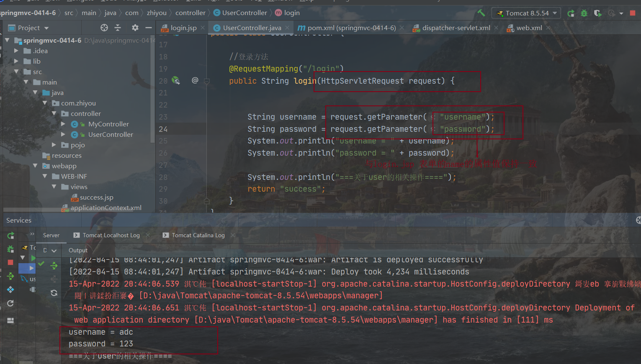Select success.jsp in the project tree
This screenshot has width=641, height=364.
coord(97,197)
